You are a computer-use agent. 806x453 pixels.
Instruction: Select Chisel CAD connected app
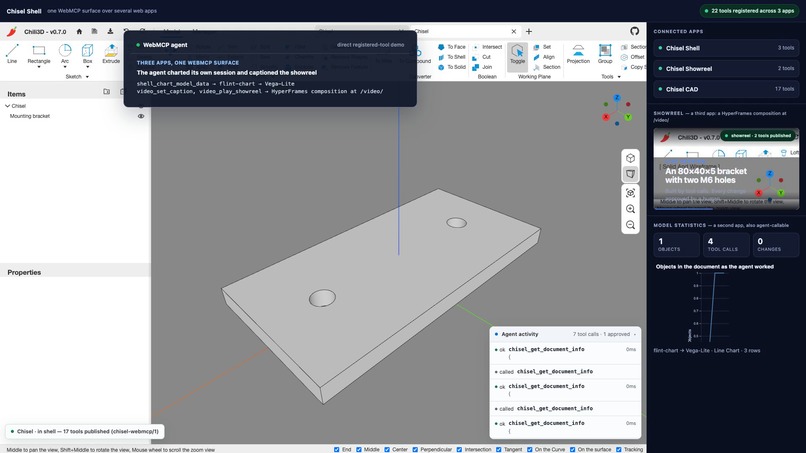click(726, 89)
